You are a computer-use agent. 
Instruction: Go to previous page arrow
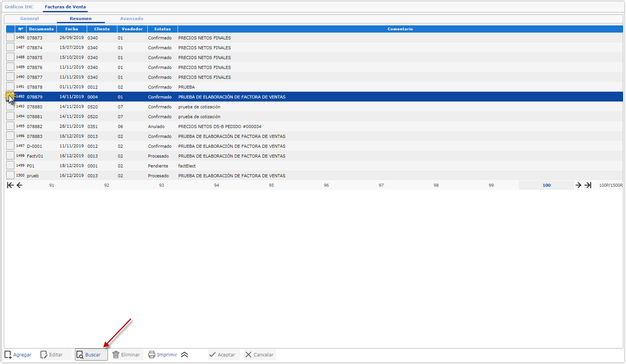(20, 185)
